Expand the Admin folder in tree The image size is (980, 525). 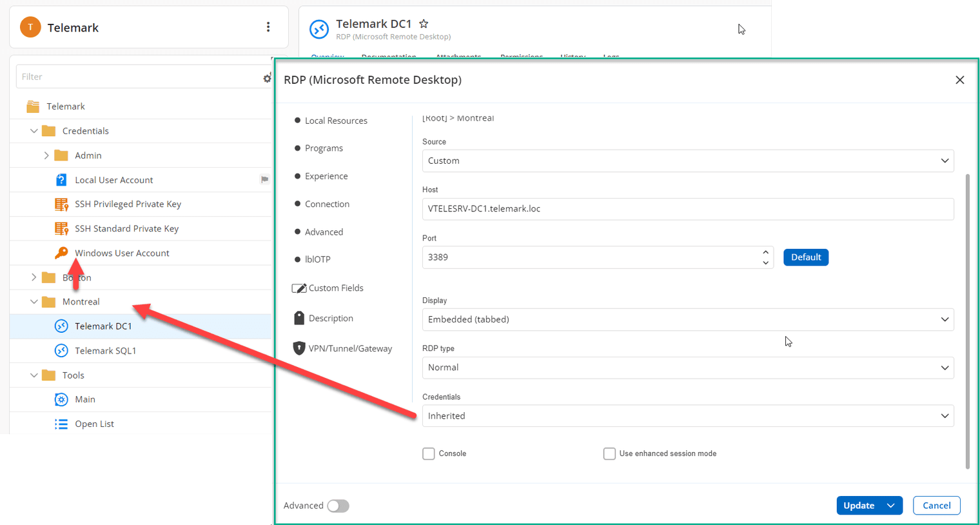click(x=46, y=155)
